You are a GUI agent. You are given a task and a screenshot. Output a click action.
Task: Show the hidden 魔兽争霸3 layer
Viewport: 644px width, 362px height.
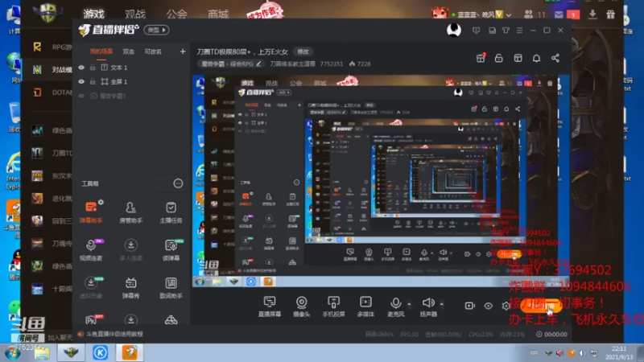(x=81, y=96)
